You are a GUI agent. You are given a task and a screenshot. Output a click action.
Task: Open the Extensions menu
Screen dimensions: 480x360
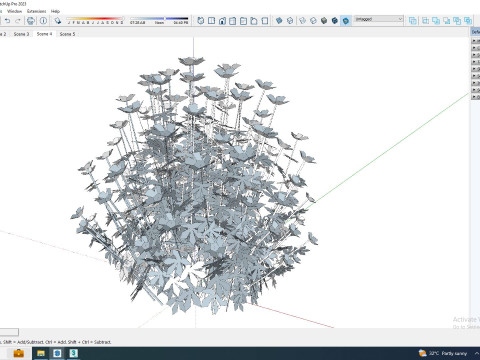coord(37,11)
